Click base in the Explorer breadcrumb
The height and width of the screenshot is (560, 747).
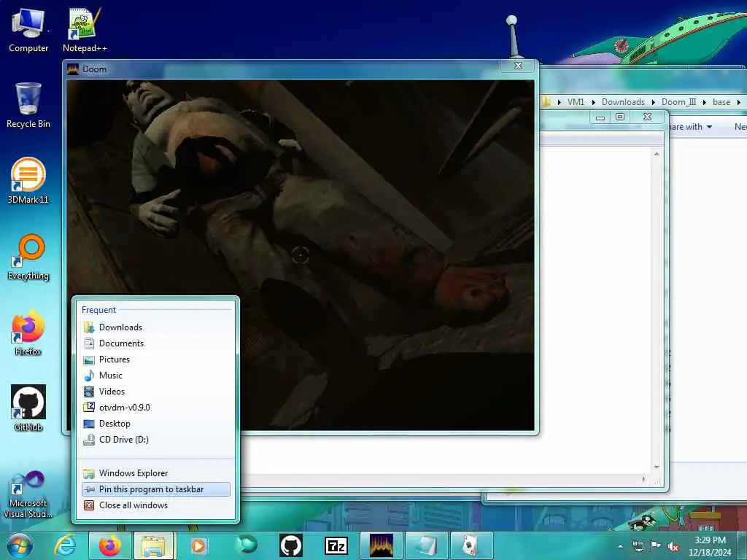721,102
